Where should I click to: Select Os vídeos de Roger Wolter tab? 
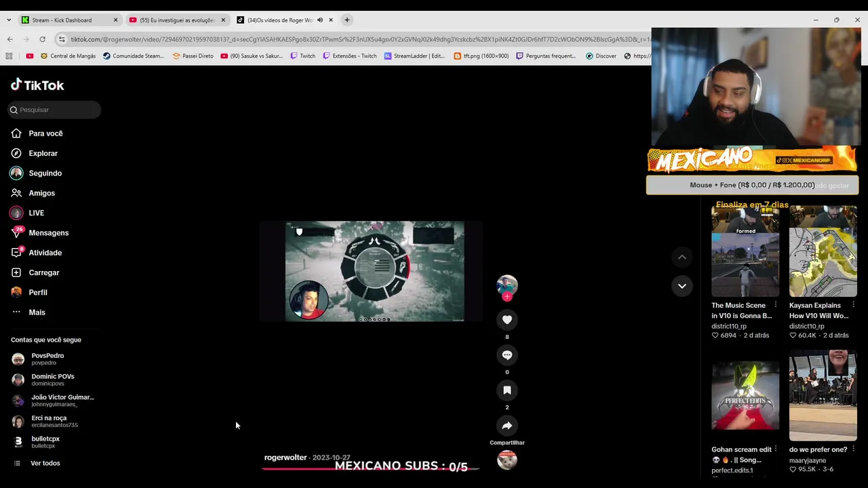click(x=279, y=20)
